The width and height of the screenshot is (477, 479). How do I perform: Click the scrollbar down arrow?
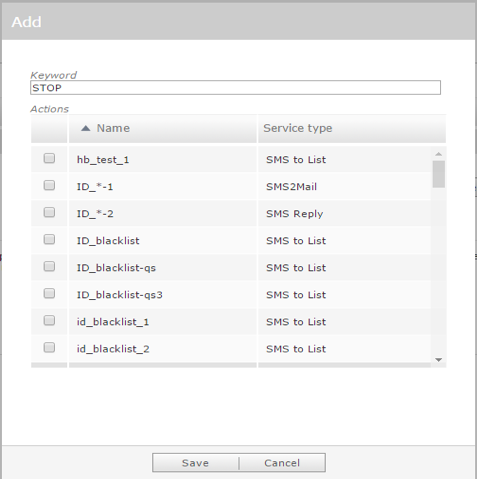point(438,360)
